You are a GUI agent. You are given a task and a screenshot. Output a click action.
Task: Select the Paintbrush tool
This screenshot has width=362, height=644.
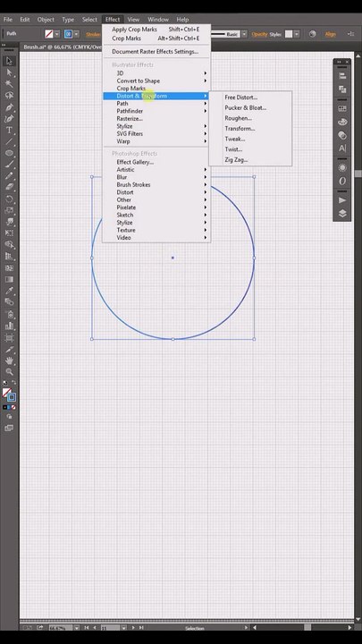pyautogui.click(x=9, y=165)
